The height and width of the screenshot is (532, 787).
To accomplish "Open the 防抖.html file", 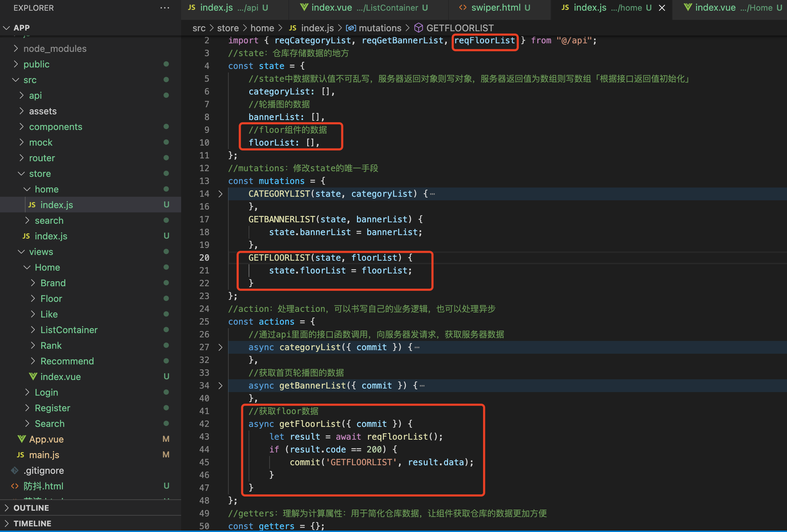I will click(43, 486).
